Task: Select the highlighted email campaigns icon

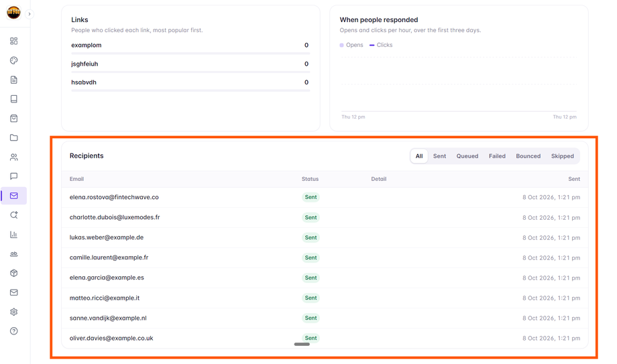Action: 14,196
